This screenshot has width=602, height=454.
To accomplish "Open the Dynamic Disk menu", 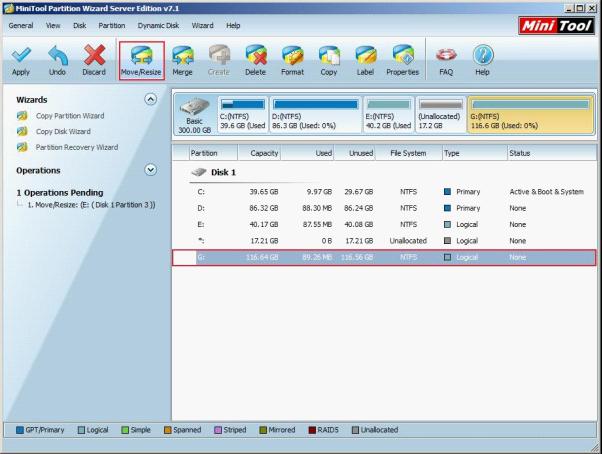I will click(x=158, y=26).
